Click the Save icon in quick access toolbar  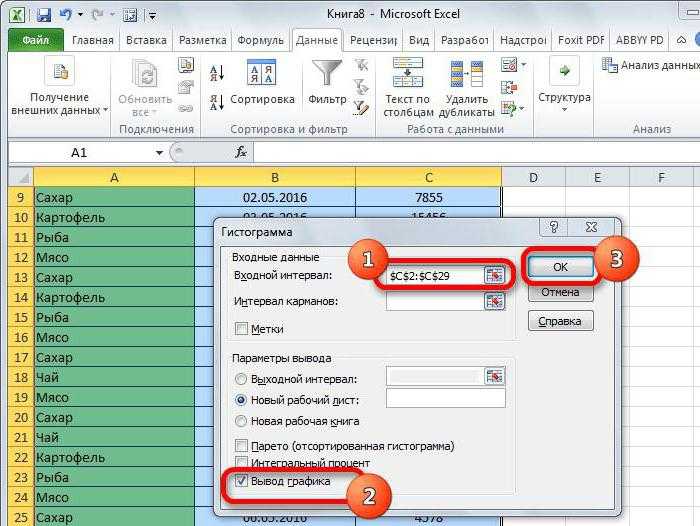coord(43,15)
